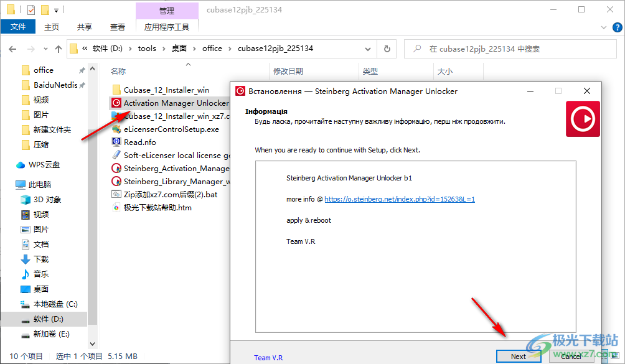
Task: Click Cancel in the Unlocker setup dialog
Action: pyautogui.click(x=571, y=357)
